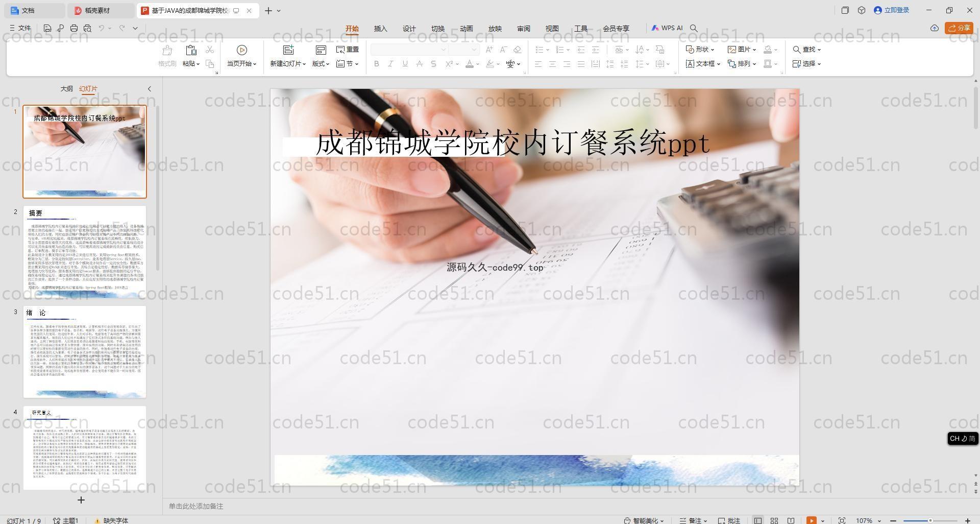Click the Cut scissors icon
Viewport: 980px width, 524px height.
tap(209, 50)
